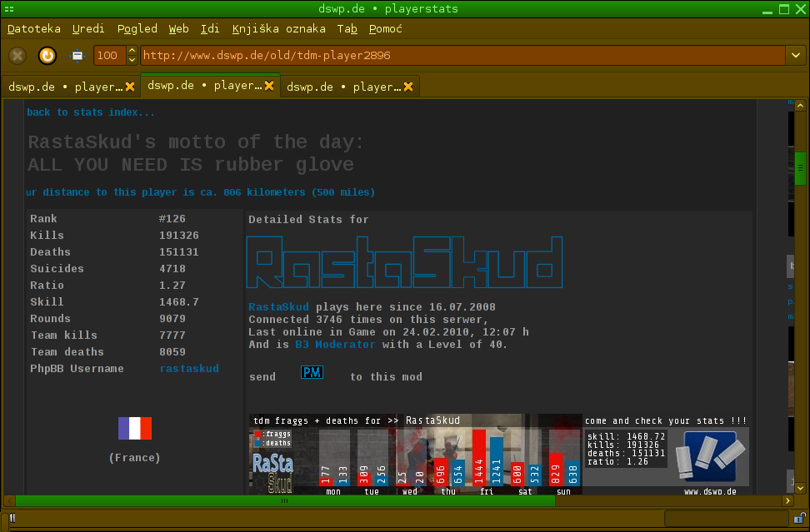This screenshot has width=810, height=532.
Task: Close the active second dswp.de tab
Action: 270,86
